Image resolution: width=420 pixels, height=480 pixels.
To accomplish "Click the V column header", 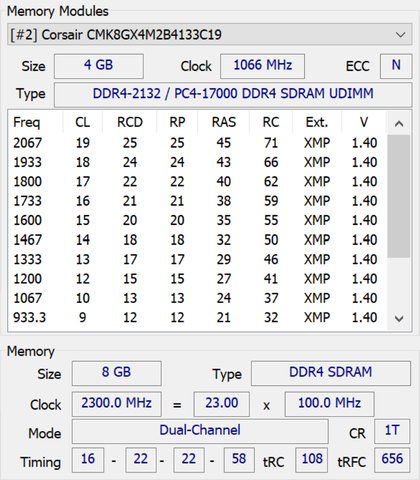I will (364, 122).
